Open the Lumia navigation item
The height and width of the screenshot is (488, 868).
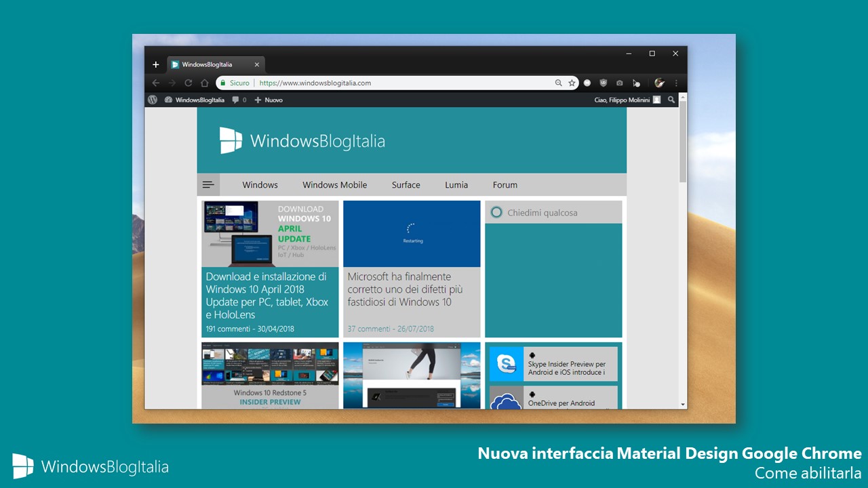coord(456,184)
